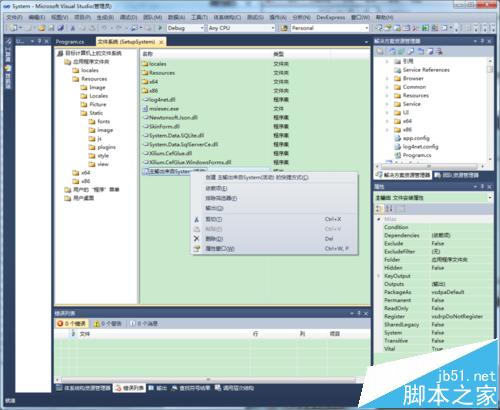Click the Alphabetical sort icon in Properties panel
This screenshot has width=500, height=410.
tap(389, 209)
